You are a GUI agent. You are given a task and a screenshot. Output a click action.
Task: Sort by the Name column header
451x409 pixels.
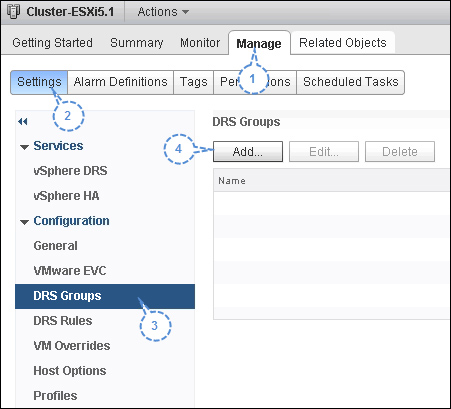[332, 181]
